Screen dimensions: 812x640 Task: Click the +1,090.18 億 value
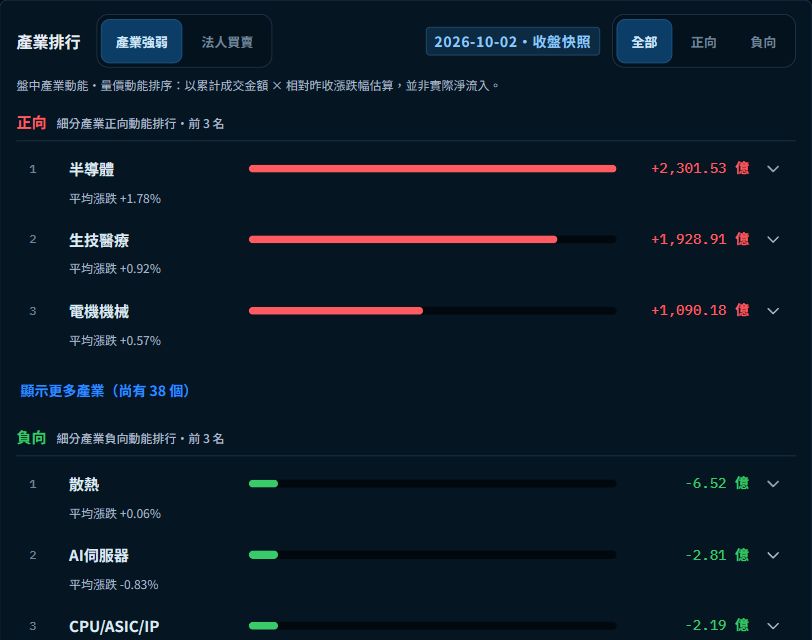700,310
